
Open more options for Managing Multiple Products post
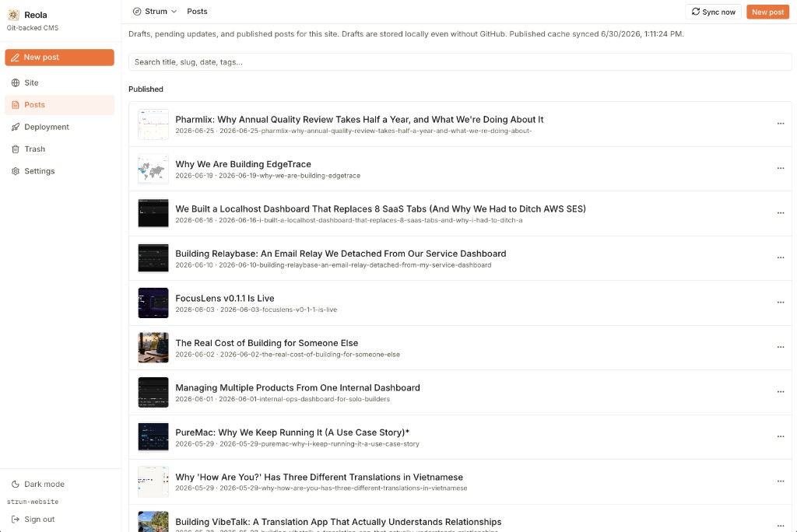point(780,392)
